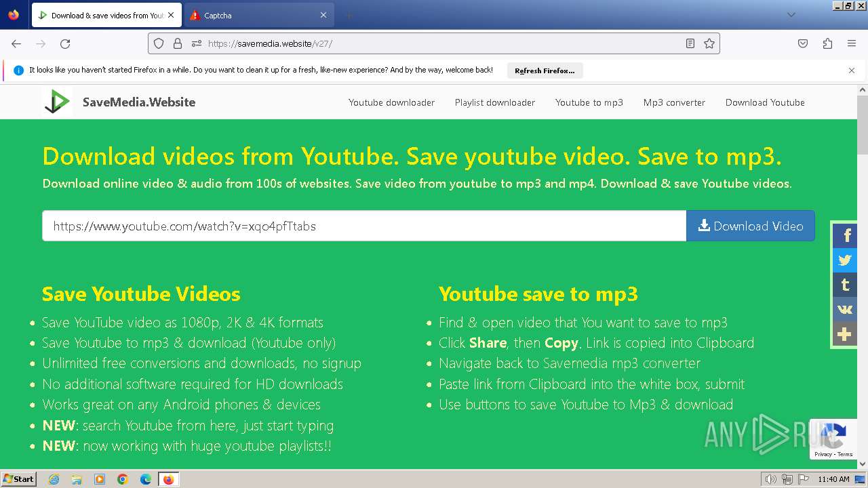Share the page on VK
Screen dimensions: 868x488
click(845, 310)
